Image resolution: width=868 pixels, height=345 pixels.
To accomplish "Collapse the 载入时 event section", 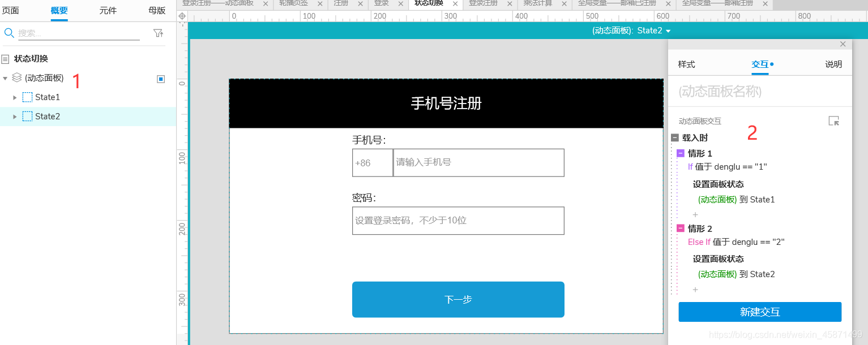I will [674, 137].
